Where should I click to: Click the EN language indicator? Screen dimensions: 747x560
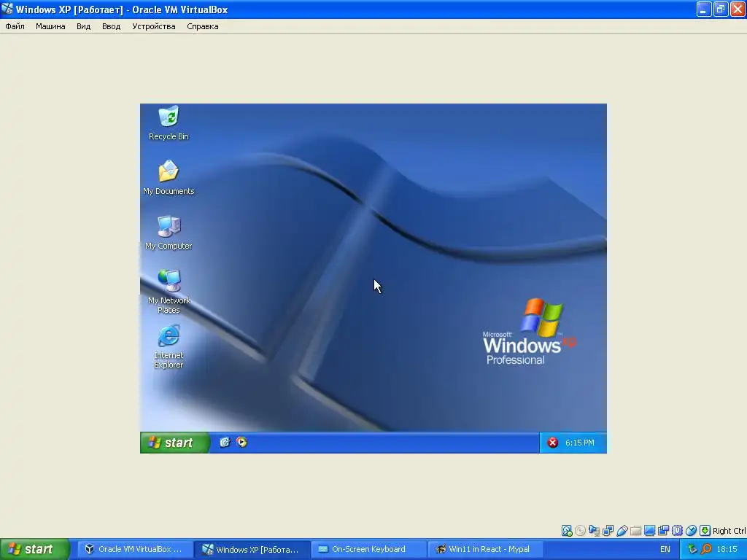(665, 549)
